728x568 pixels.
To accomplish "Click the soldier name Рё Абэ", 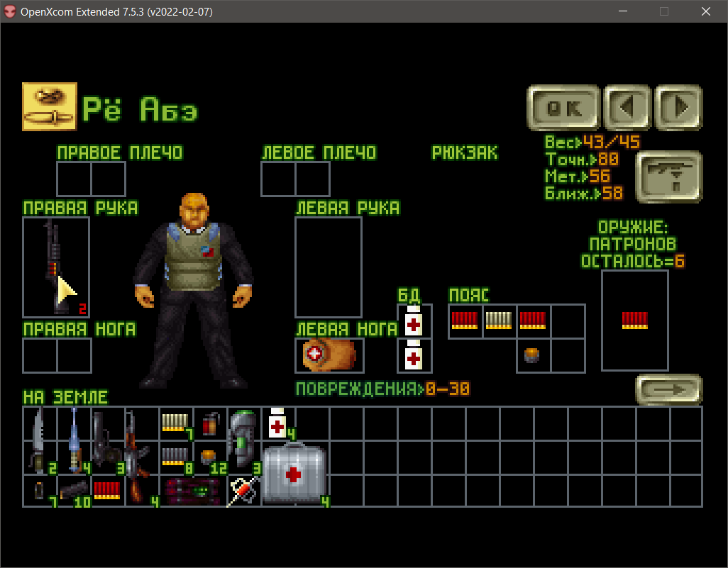I will click(x=140, y=109).
